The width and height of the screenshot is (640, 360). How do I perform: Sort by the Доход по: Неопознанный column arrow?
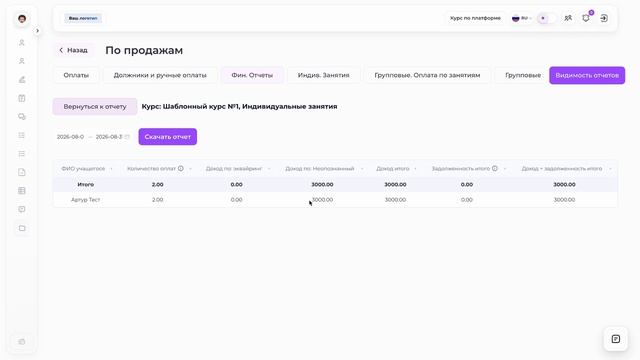pyautogui.click(x=362, y=169)
